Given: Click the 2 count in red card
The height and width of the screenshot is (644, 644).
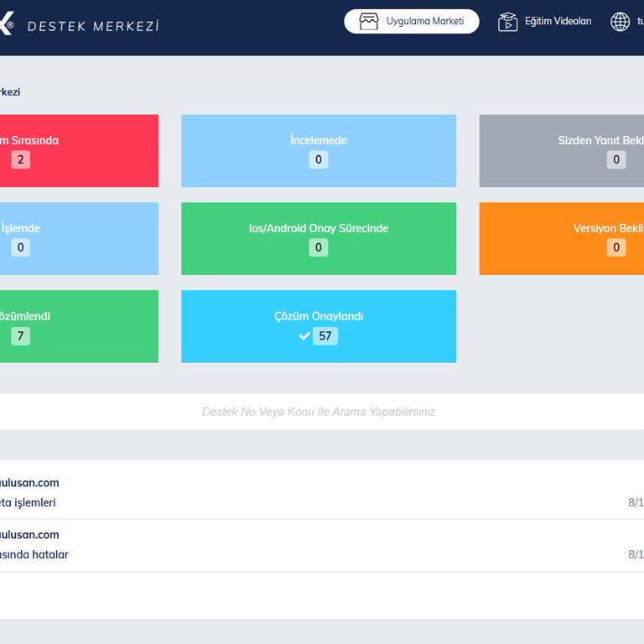Looking at the screenshot, I should (x=20, y=159).
